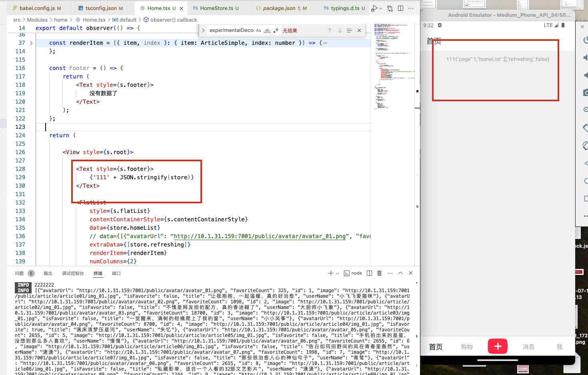Toggle Use Regular Expression in find
This screenshot has height=375, width=588.
276,30
